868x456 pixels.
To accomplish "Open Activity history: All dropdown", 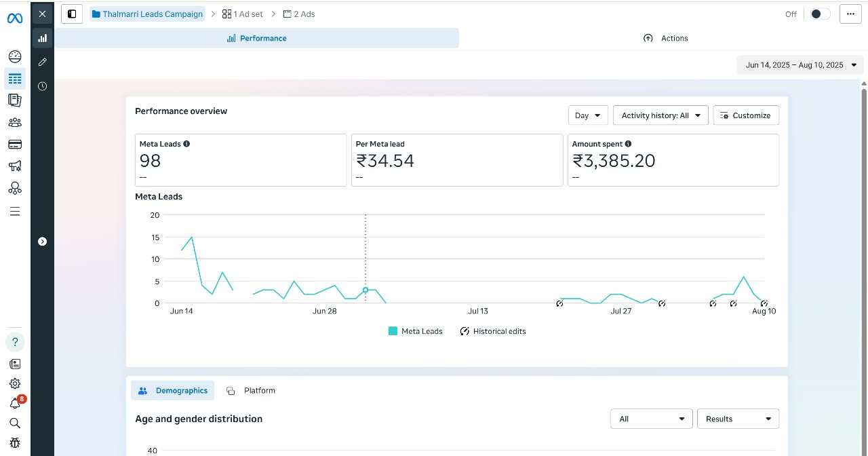I will (660, 115).
